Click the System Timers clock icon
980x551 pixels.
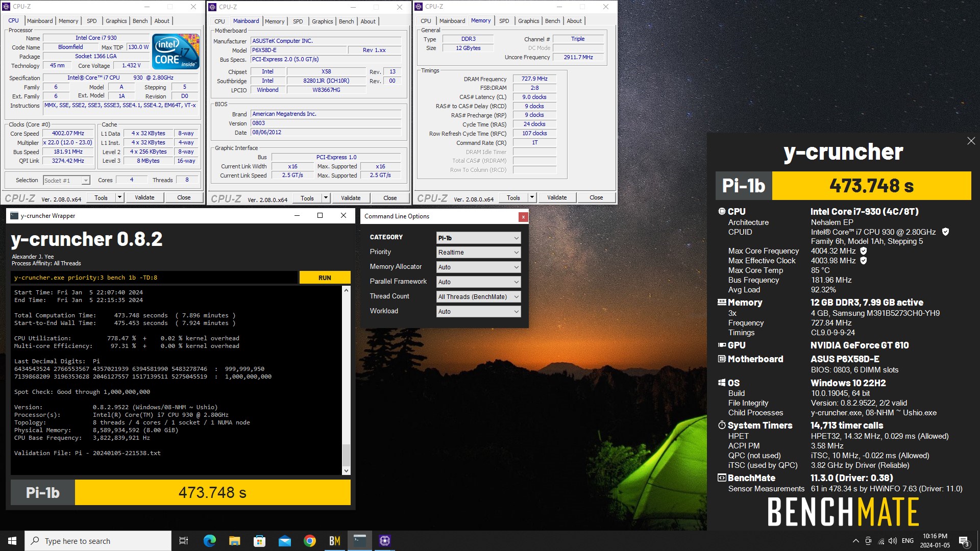pos(722,425)
